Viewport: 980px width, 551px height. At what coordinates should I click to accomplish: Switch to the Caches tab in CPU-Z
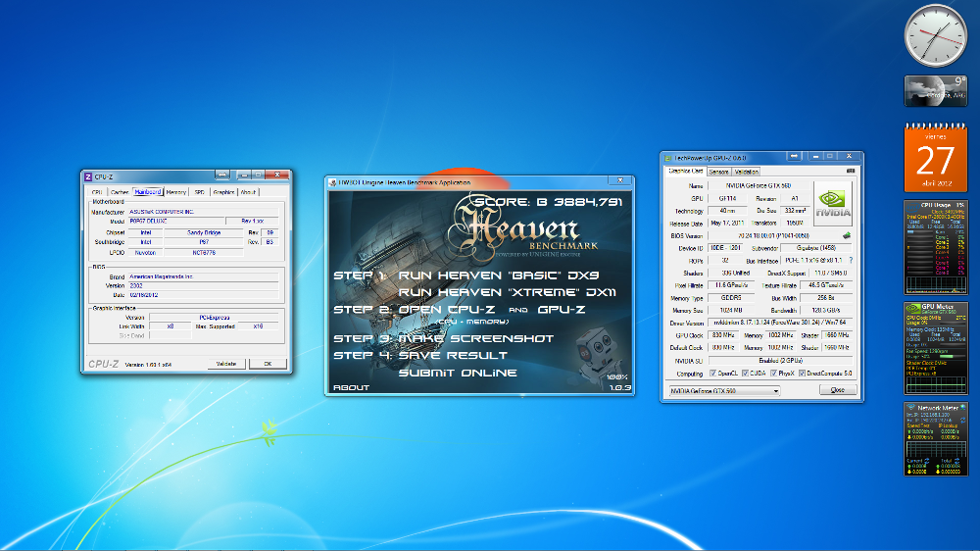[120, 192]
